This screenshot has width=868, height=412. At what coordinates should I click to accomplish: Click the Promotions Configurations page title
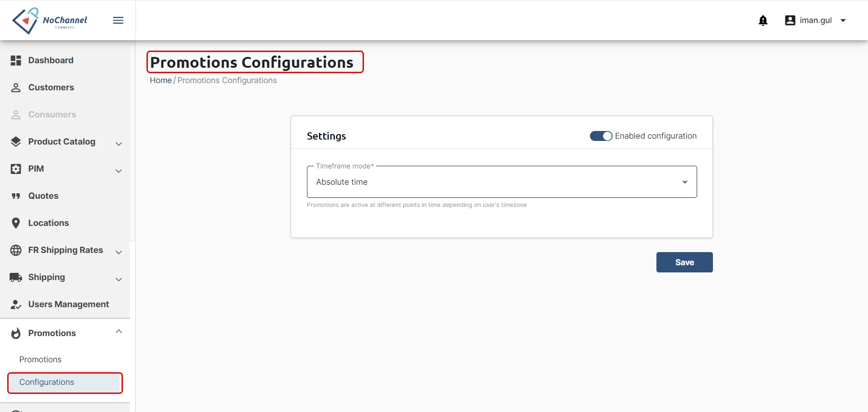pyautogui.click(x=252, y=62)
